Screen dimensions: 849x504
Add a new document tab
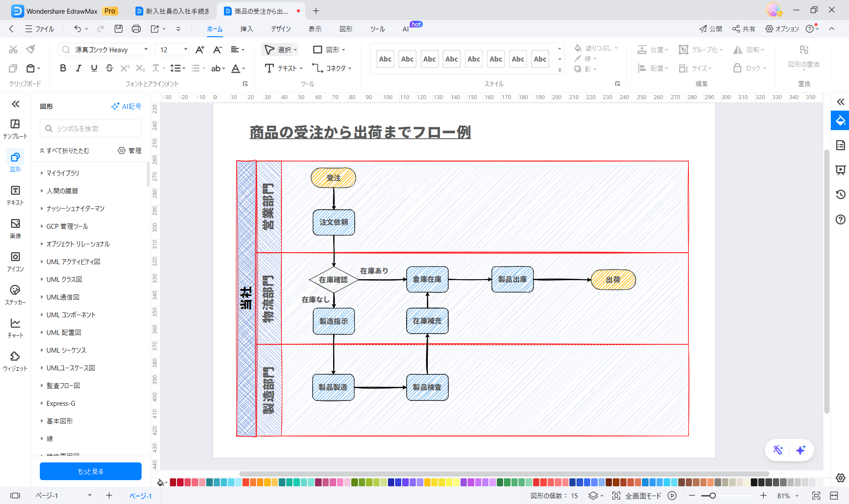click(x=316, y=11)
